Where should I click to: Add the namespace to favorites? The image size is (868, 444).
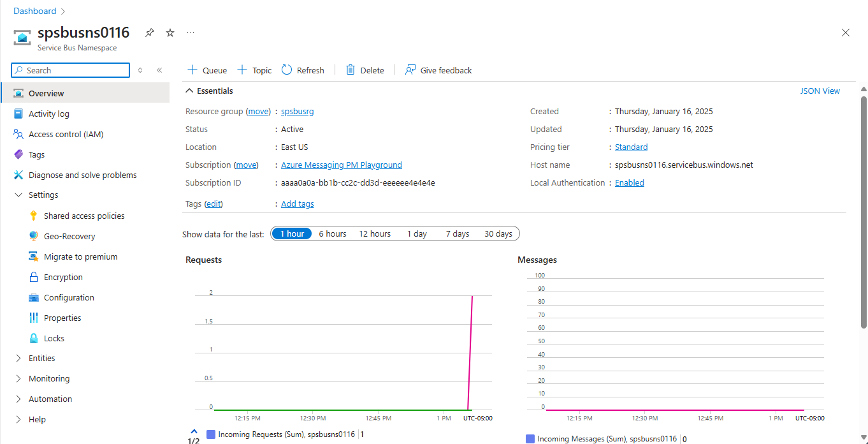[x=170, y=32]
